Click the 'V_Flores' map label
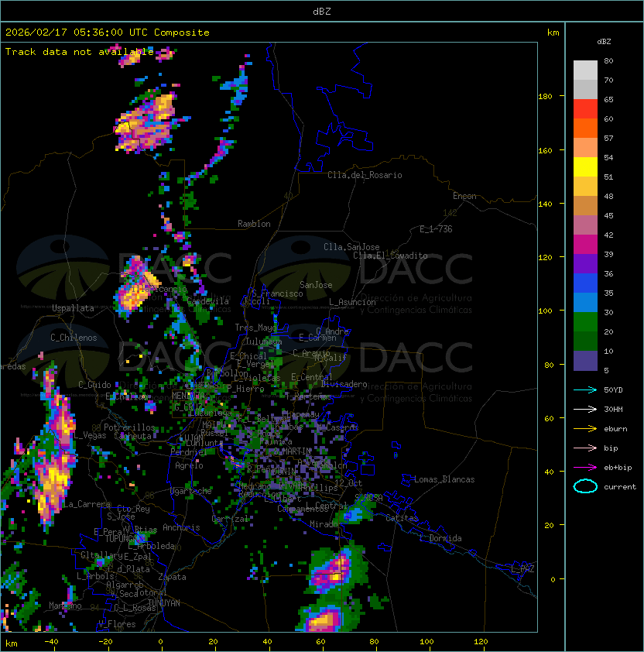644x652 pixels. click(117, 624)
